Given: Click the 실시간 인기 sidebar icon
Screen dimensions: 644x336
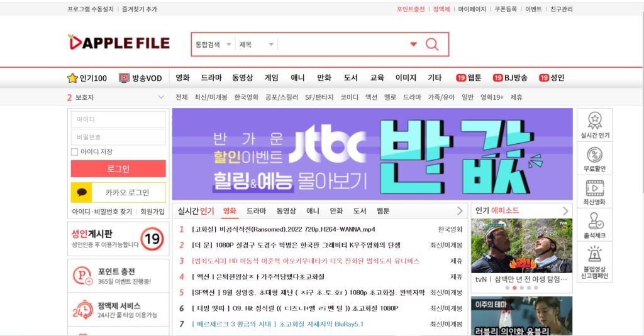Looking at the screenshot, I should 595,125.
